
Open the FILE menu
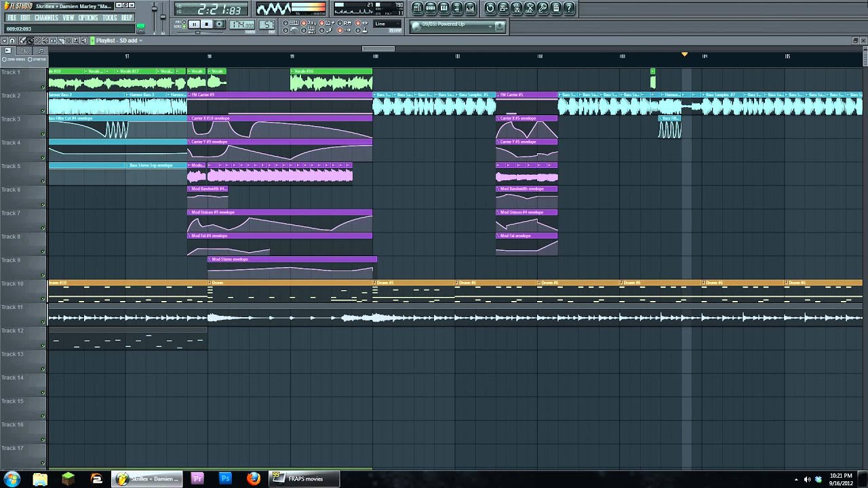[x=12, y=18]
